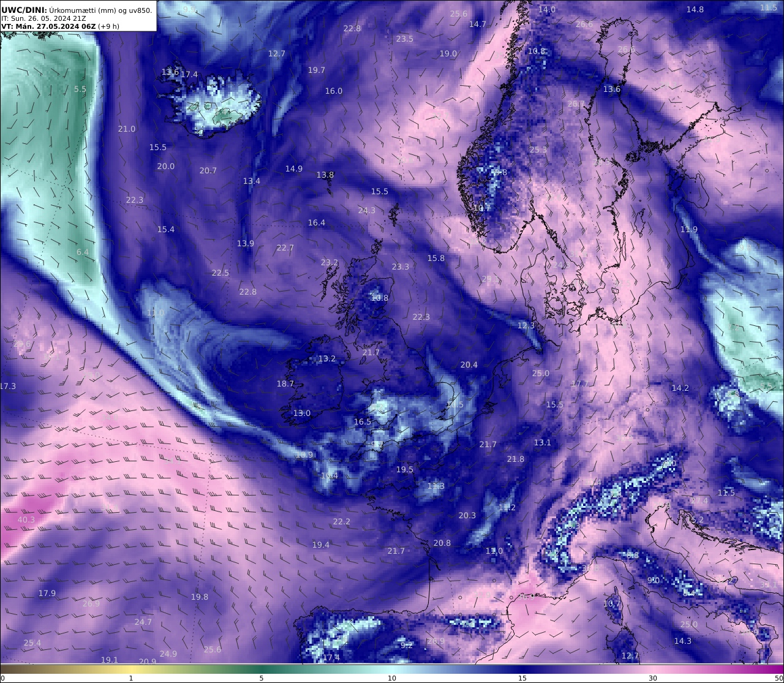Click the 13.4 value on the map

pos(251,181)
